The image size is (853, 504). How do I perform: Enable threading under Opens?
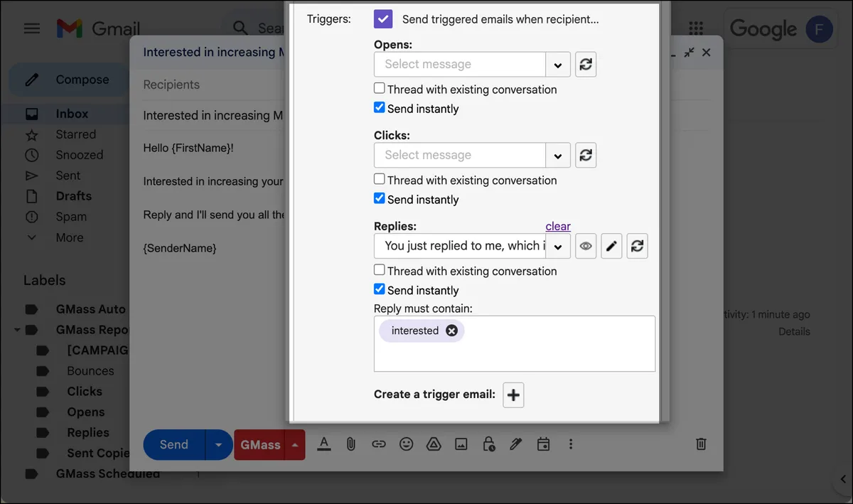[380, 89]
